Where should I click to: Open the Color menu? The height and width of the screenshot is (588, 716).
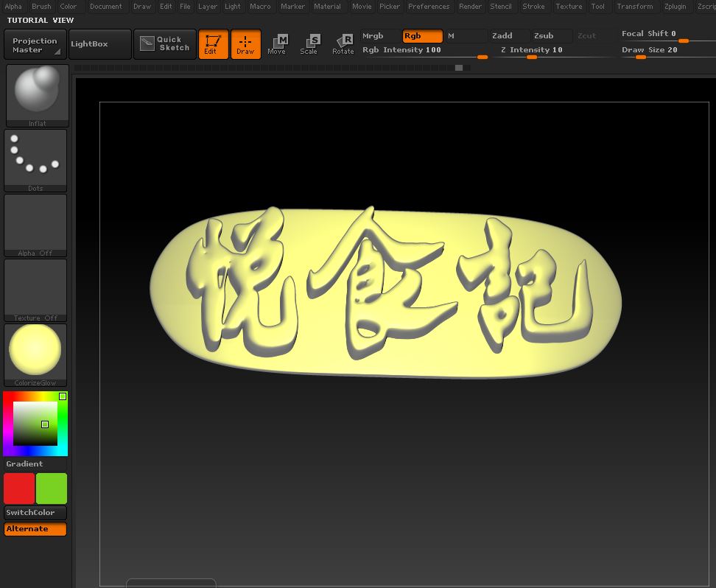pos(69,7)
